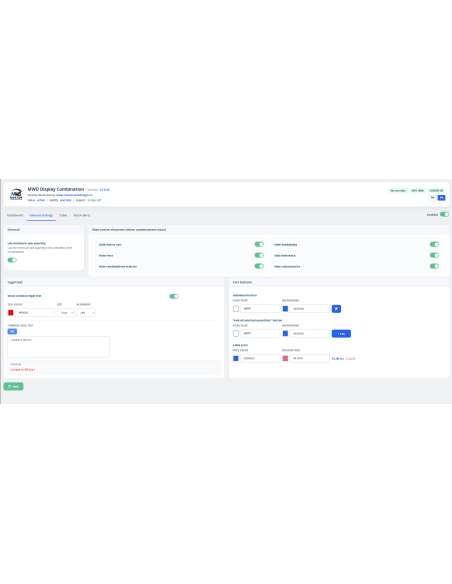
Task: Switch to the Table tab
Action: coord(63,215)
